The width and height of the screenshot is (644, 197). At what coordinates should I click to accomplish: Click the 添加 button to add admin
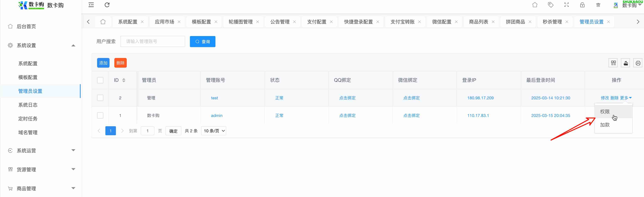103,63
